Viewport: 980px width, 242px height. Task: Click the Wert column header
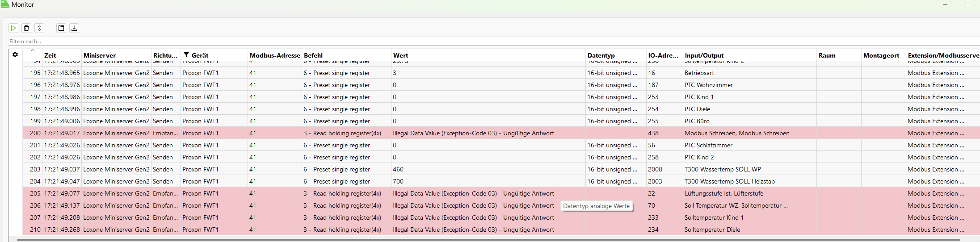pyautogui.click(x=401, y=55)
